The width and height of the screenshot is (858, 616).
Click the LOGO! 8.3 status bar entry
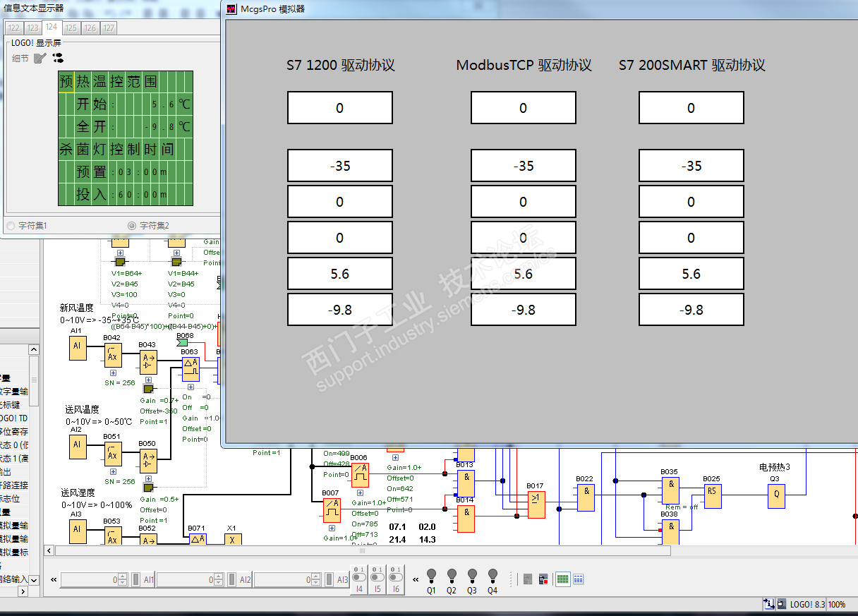coord(807,605)
